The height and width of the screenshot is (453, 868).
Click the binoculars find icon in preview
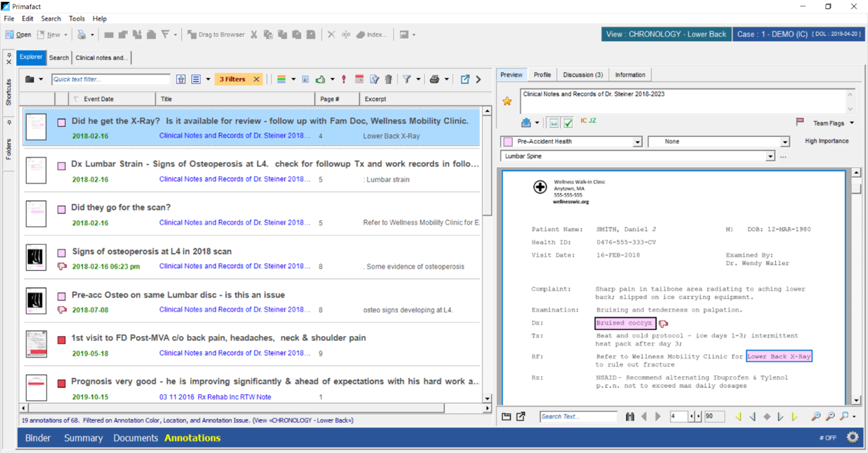629,417
